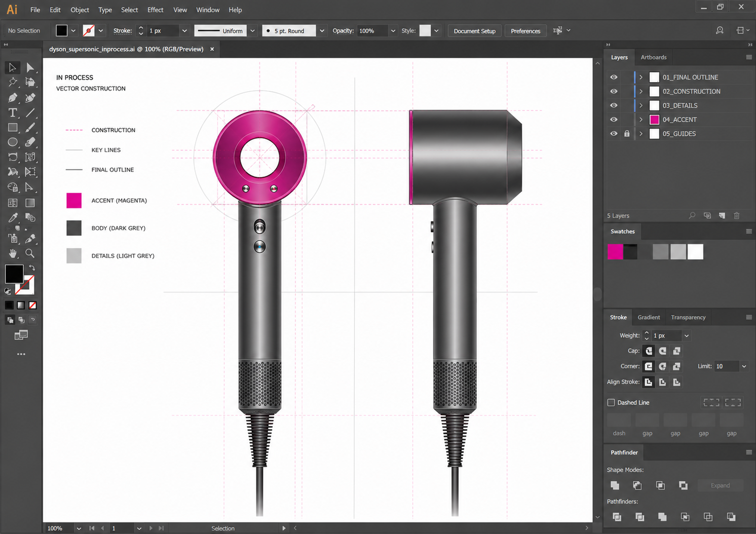Viewport: 756px width, 534px height.
Task: Expand the 01_FINAL OUTLINE layer
Action: (641, 77)
